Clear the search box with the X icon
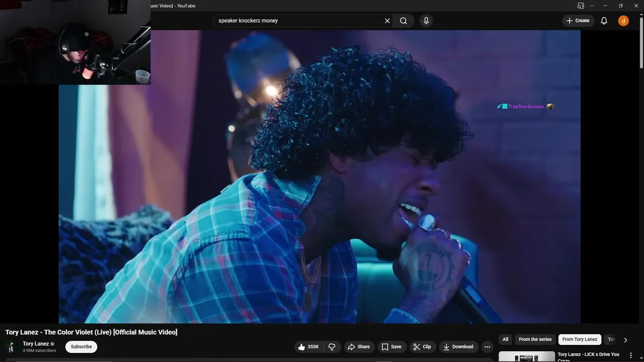 (x=387, y=21)
